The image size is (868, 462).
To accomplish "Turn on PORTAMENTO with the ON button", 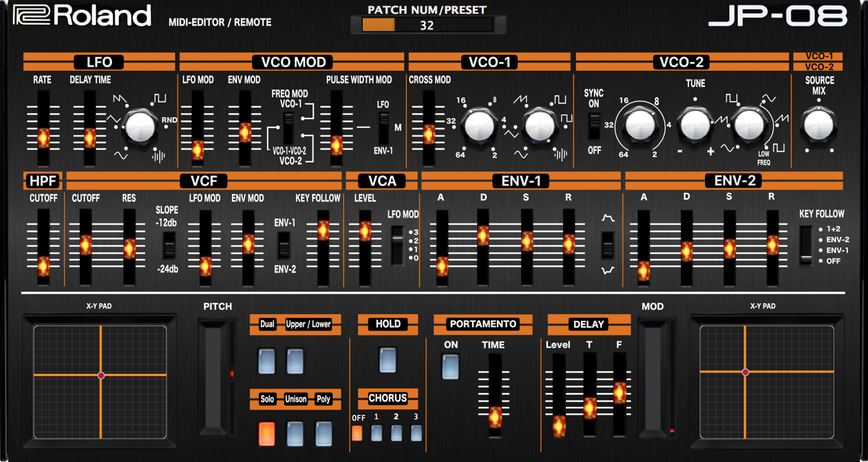I will pyautogui.click(x=450, y=366).
